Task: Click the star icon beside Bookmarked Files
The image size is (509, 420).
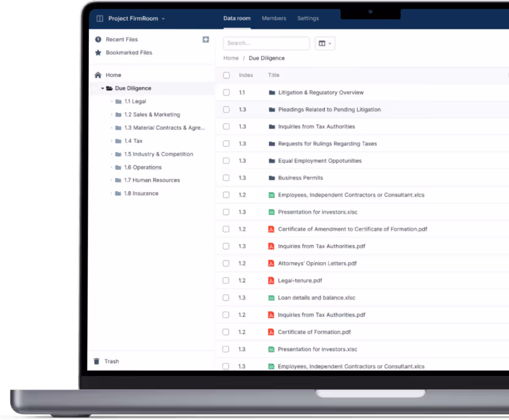Action: click(98, 53)
